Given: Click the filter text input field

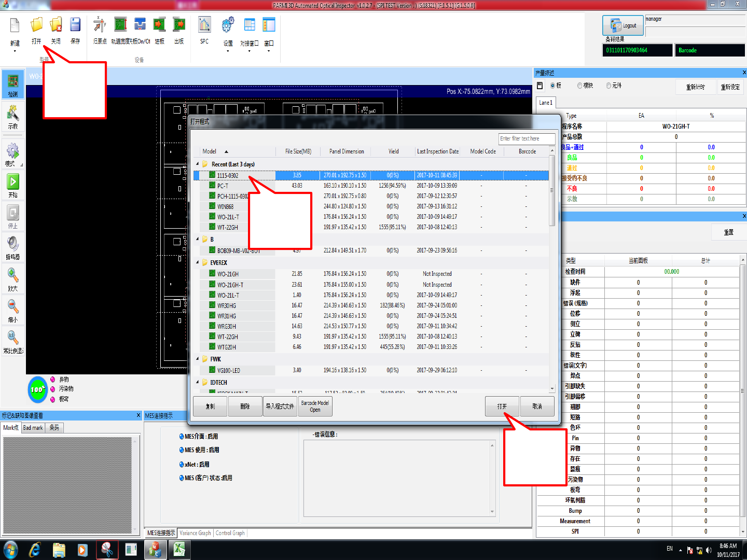Looking at the screenshot, I should click(x=526, y=138).
